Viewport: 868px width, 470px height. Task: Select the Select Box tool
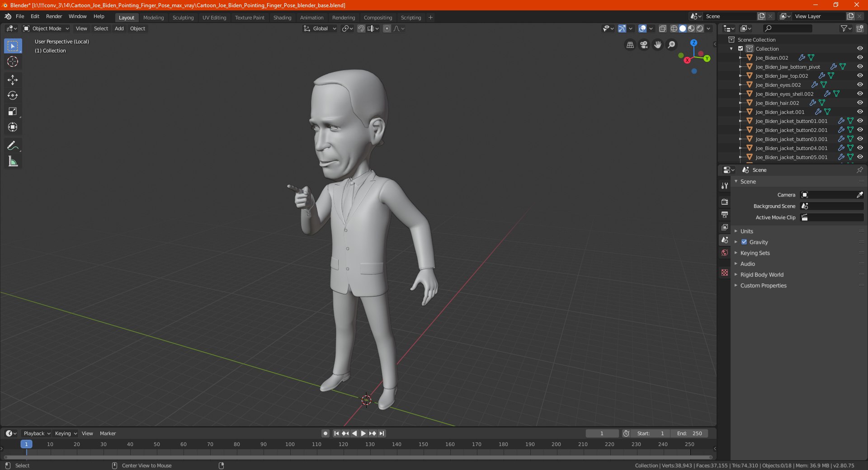13,46
